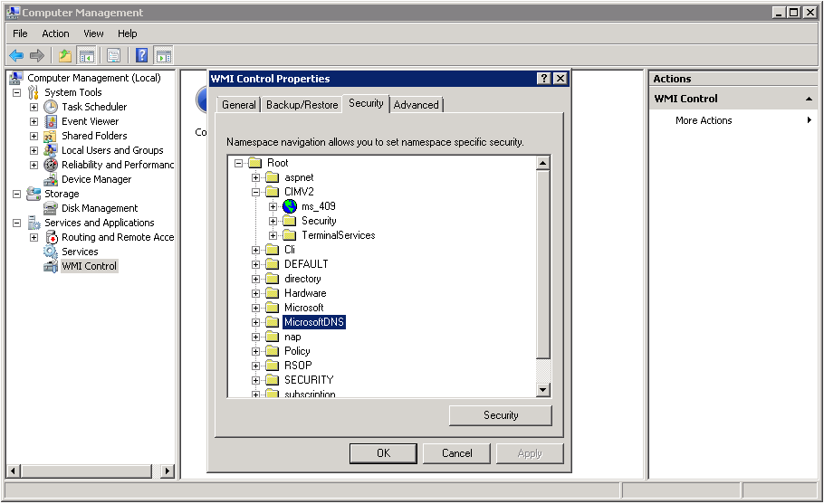This screenshot has width=824, height=504.
Task: Open the Advanced tab
Action: coord(416,105)
